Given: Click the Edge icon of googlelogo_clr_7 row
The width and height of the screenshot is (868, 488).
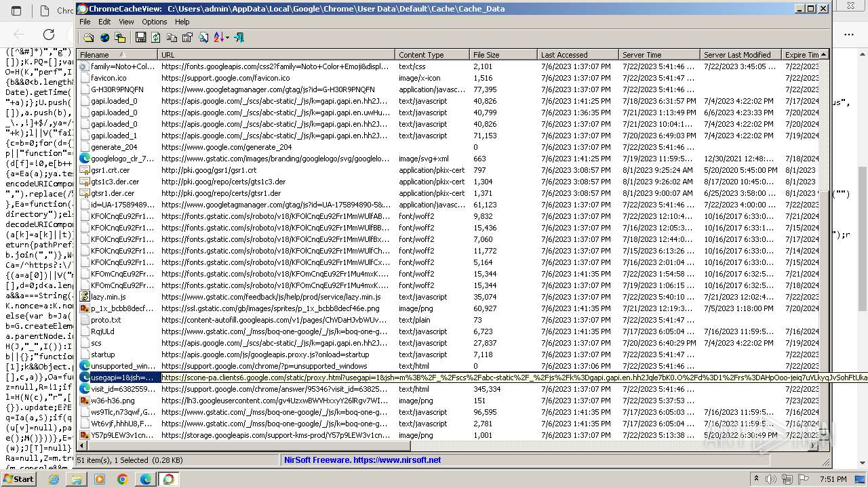Looking at the screenshot, I should (85, 159).
